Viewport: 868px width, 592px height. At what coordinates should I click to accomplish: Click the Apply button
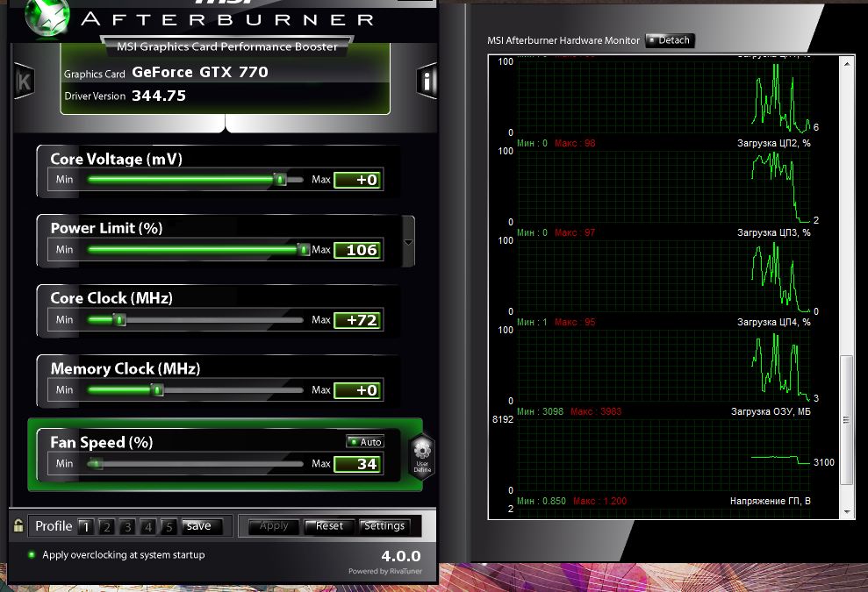[x=274, y=526]
